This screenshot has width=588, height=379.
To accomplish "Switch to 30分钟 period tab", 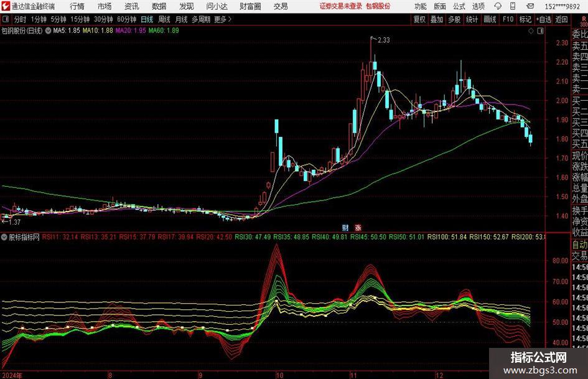I will pyautogui.click(x=103, y=19).
